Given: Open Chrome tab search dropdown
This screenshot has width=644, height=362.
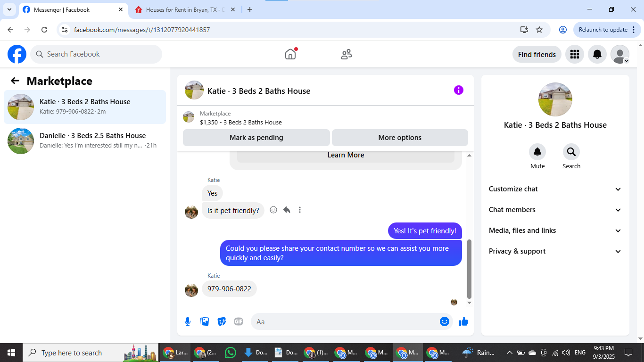Looking at the screenshot, I should (x=9, y=9).
